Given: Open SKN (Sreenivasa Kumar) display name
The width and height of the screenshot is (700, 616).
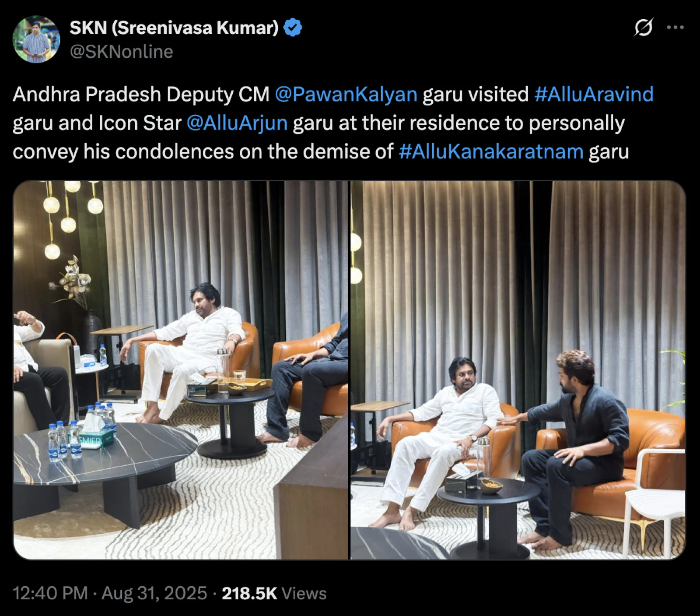Looking at the screenshot, I should click(x=174, y=28).
